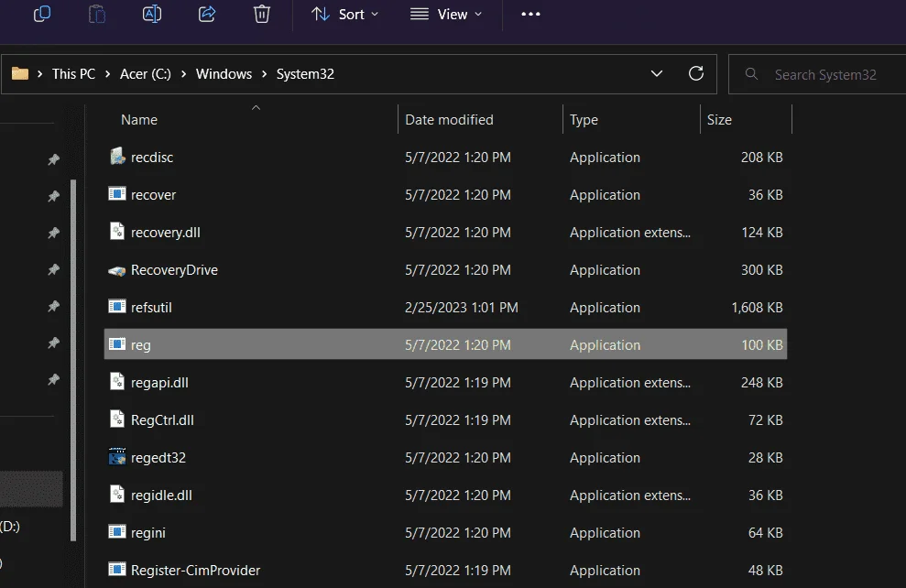The height and width of the screenshot is (588, 906).
Task: Click the 300 KB size cell
Action: click(x=761, y=270)
